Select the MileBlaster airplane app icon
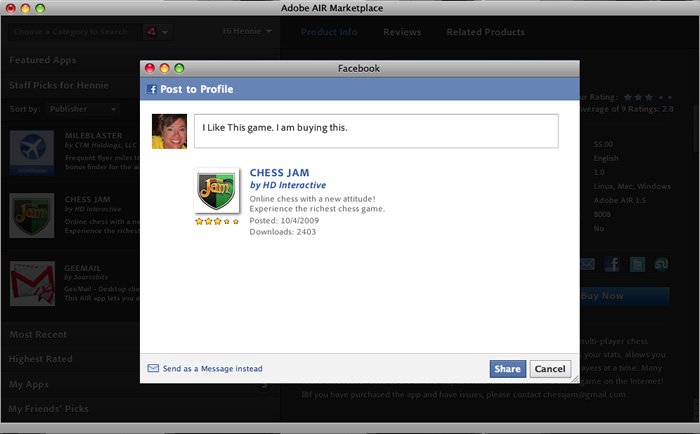Viewport: 700px width, 434px height. click(32, 153)
